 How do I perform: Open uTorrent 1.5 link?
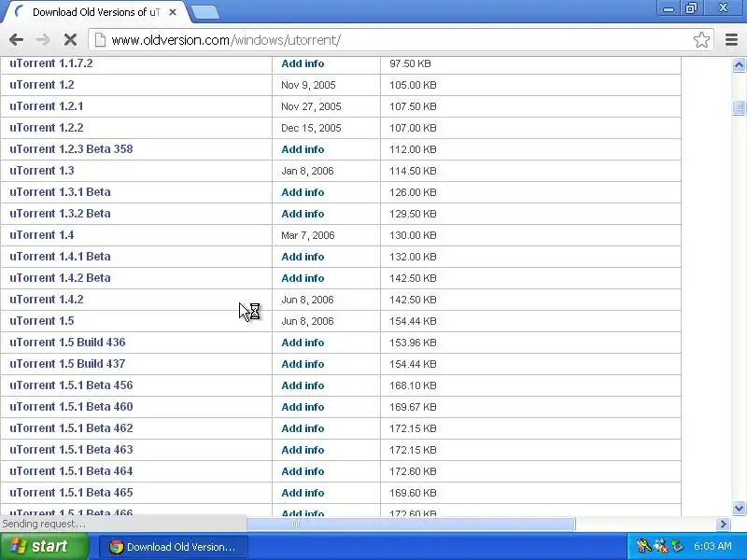42,320
